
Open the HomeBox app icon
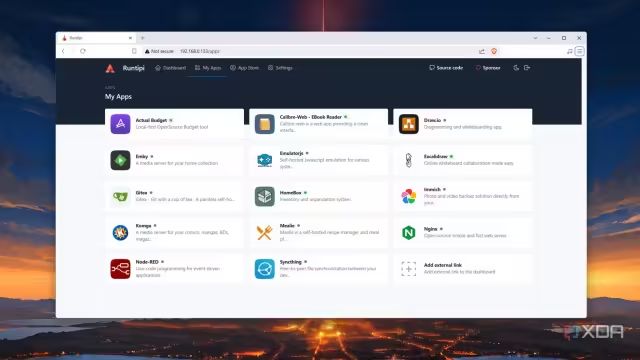[x=264, y=196]
